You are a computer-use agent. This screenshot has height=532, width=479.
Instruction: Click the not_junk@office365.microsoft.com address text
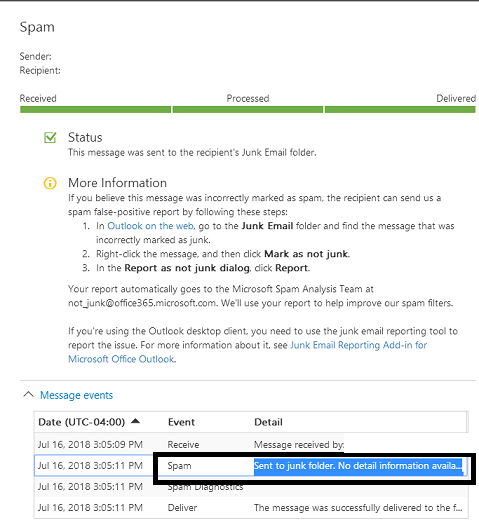coord(142,303)
